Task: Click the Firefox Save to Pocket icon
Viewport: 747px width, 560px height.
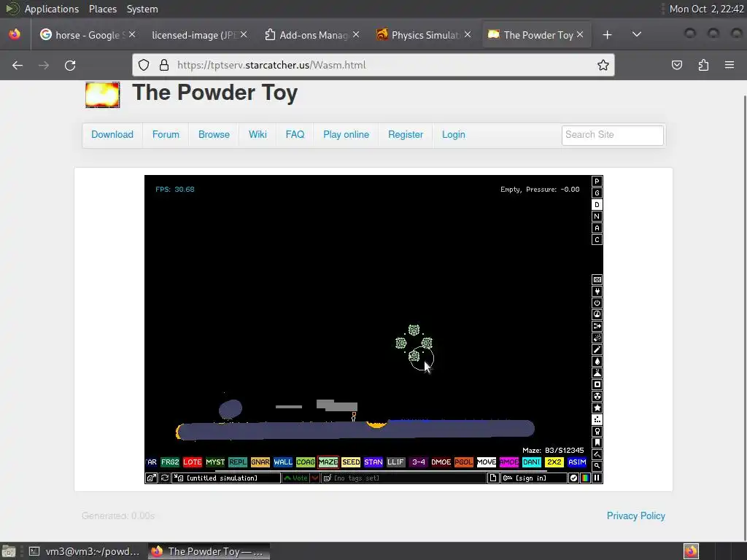Action: click(x=677, y=65)
